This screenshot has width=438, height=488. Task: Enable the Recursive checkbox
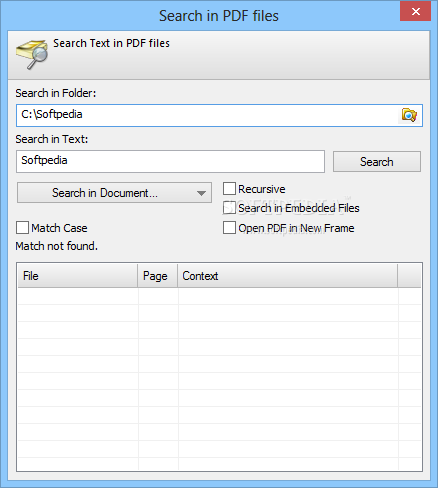click(x=229, y=189)
